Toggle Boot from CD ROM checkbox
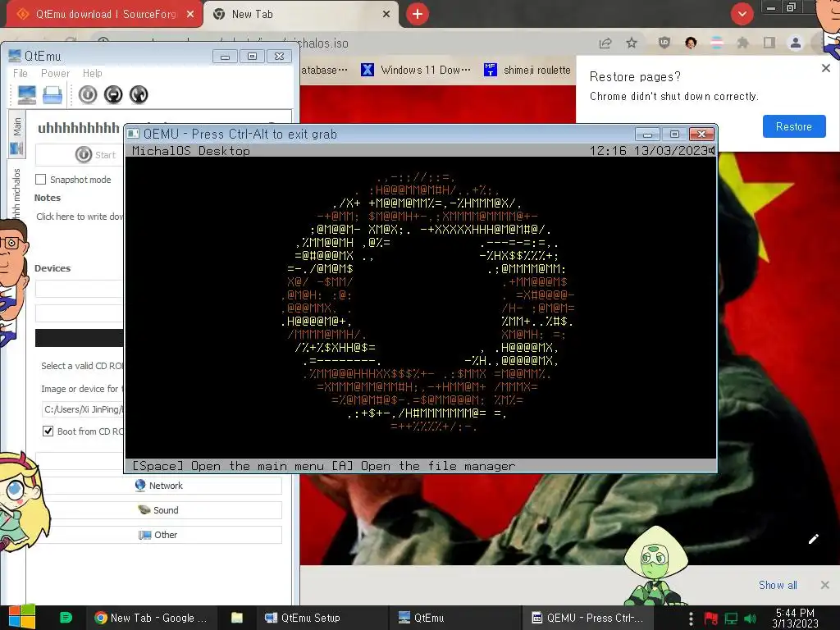This screenshot has width=840, height=630. 48,431
